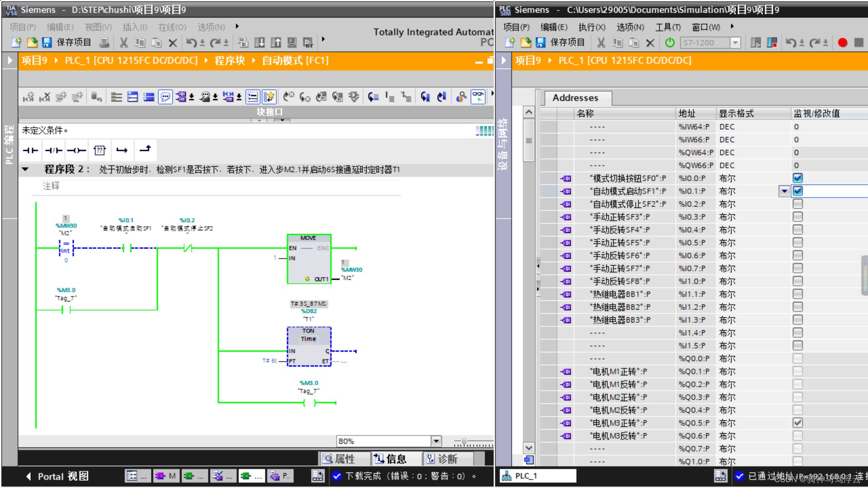Click the save project disk icon in TIA Portal
The width and height of the screenshot is (868, 488).
click(x=47, y=42)
